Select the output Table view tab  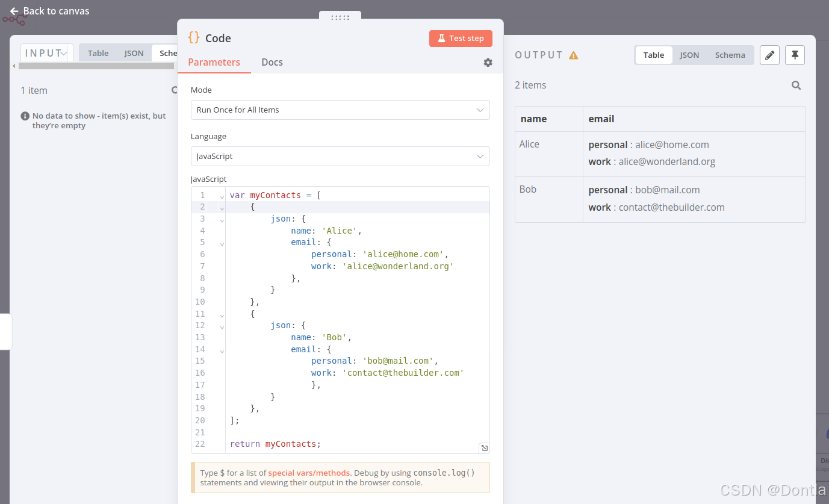[x=654, y=55]
